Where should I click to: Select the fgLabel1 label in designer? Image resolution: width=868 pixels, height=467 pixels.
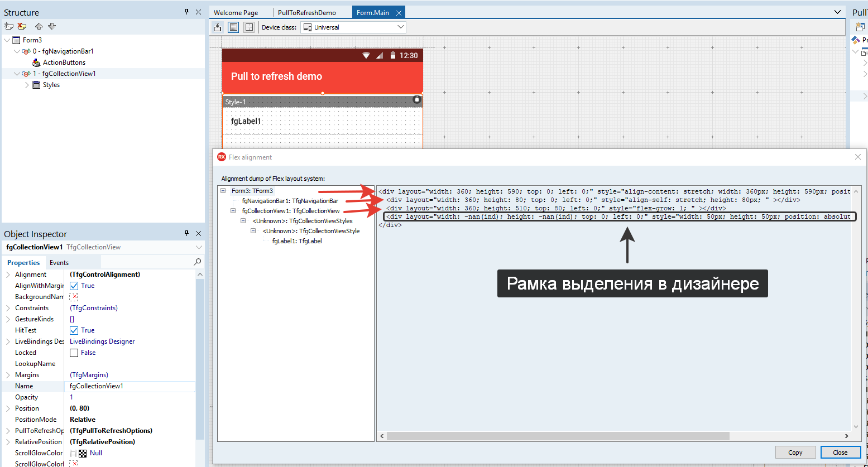[x=246, y=121]
